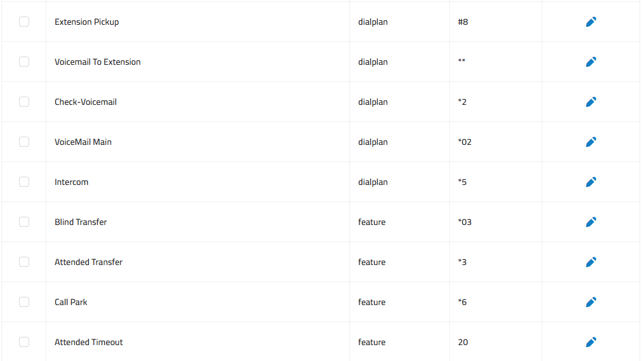
Task: Edit the Attended Timeout value
Action: point(591,342)
